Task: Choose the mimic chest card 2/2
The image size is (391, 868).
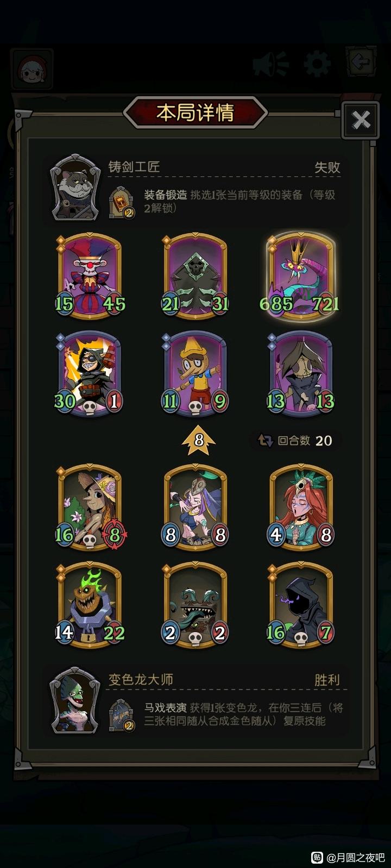Action: [195, 605]
